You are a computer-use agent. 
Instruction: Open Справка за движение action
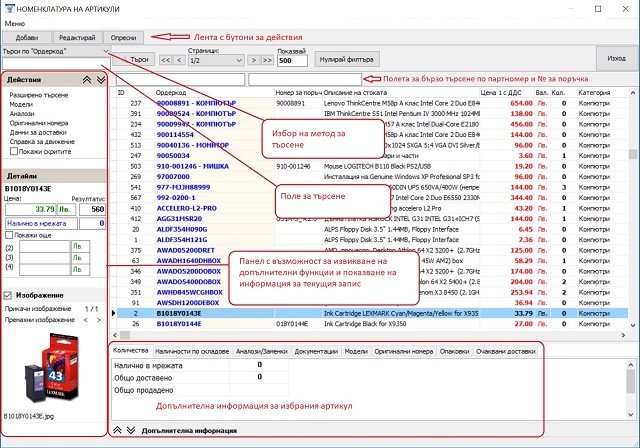coord(42,142)
